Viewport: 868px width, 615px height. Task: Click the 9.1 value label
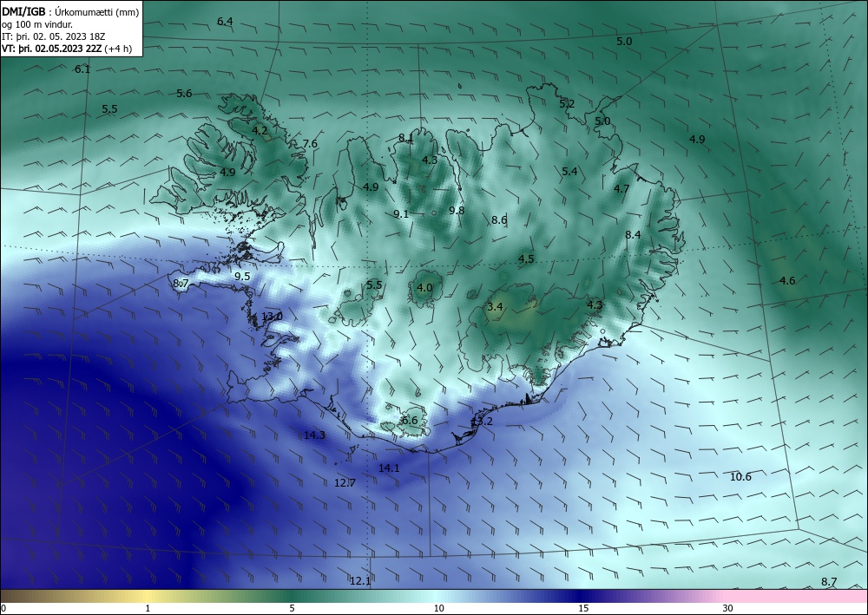(401, 214)
